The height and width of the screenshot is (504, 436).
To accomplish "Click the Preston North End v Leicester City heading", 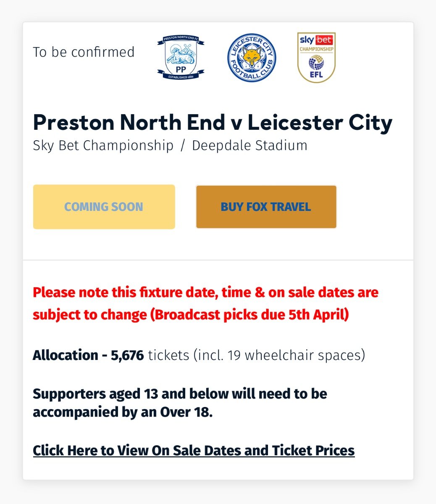I will [213, 123].
